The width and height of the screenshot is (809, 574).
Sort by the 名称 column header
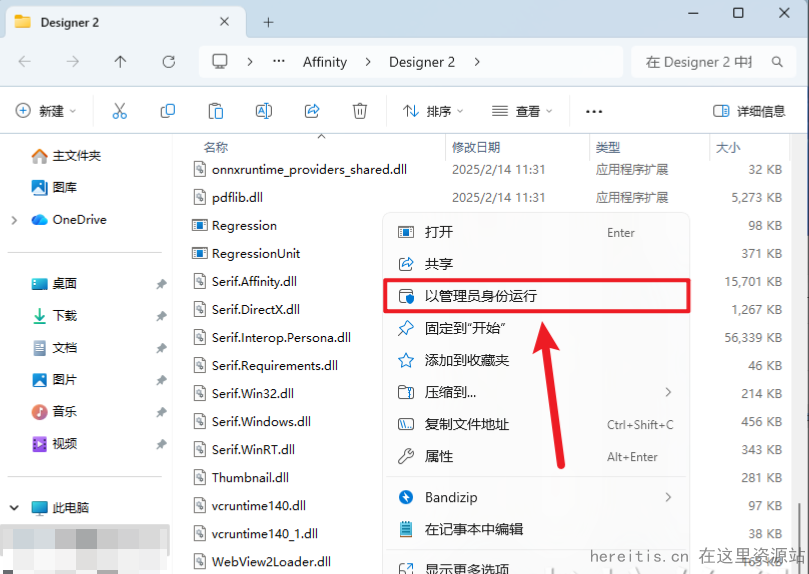tap(216, 147)
